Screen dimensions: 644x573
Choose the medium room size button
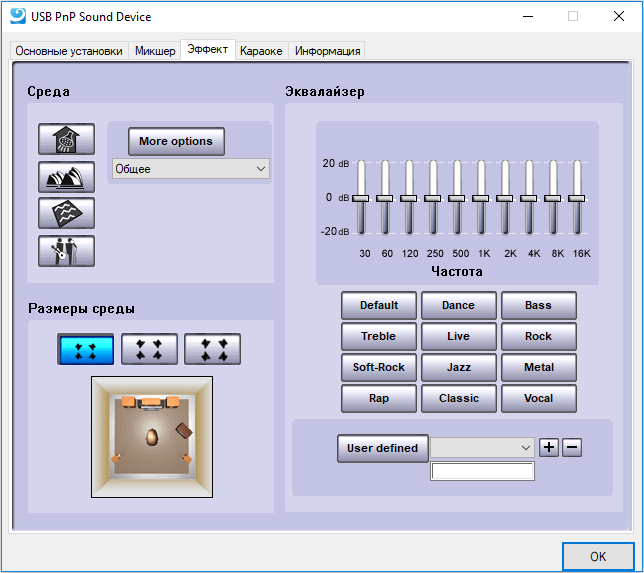point(150,350)
